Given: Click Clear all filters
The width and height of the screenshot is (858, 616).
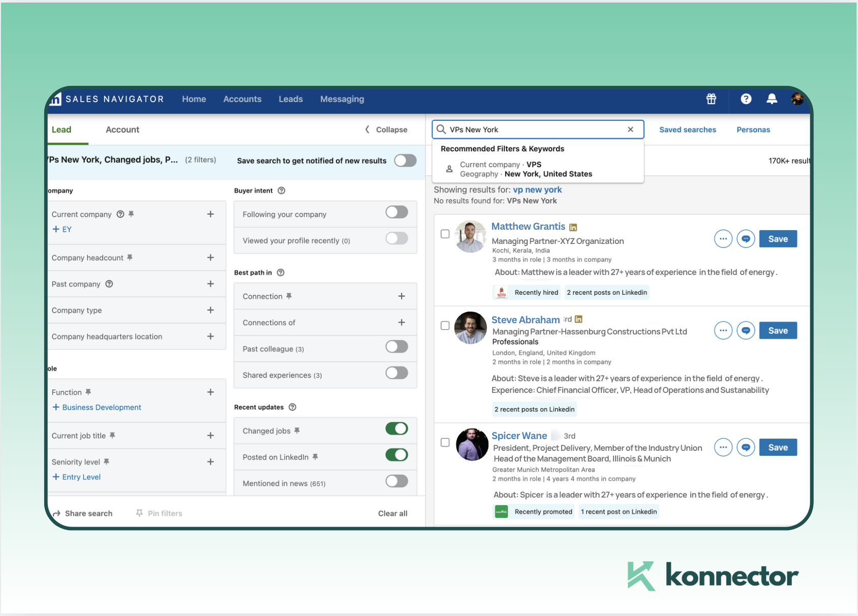Looking at the screenshot, I should click(x=393, y=513).
